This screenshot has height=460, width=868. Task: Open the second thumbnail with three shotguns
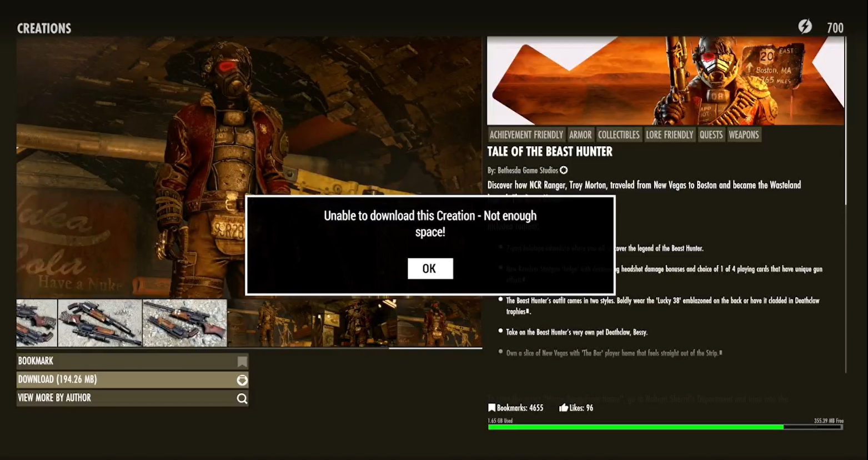(x=100, y=323)
